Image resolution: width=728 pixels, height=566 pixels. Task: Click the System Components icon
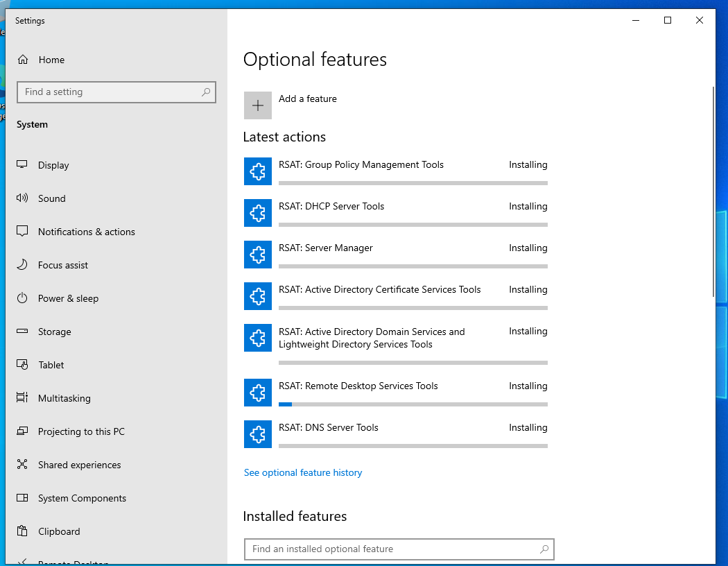click(x=21, y=498)
